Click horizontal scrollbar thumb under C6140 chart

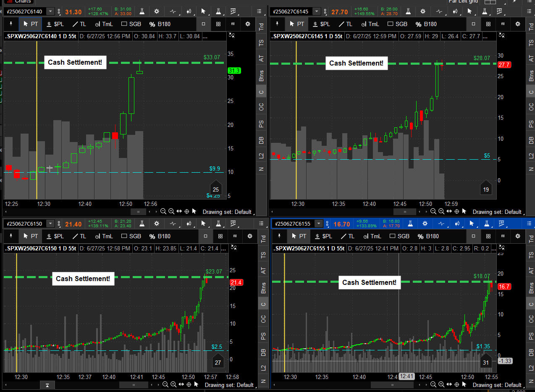coord(138,212)
